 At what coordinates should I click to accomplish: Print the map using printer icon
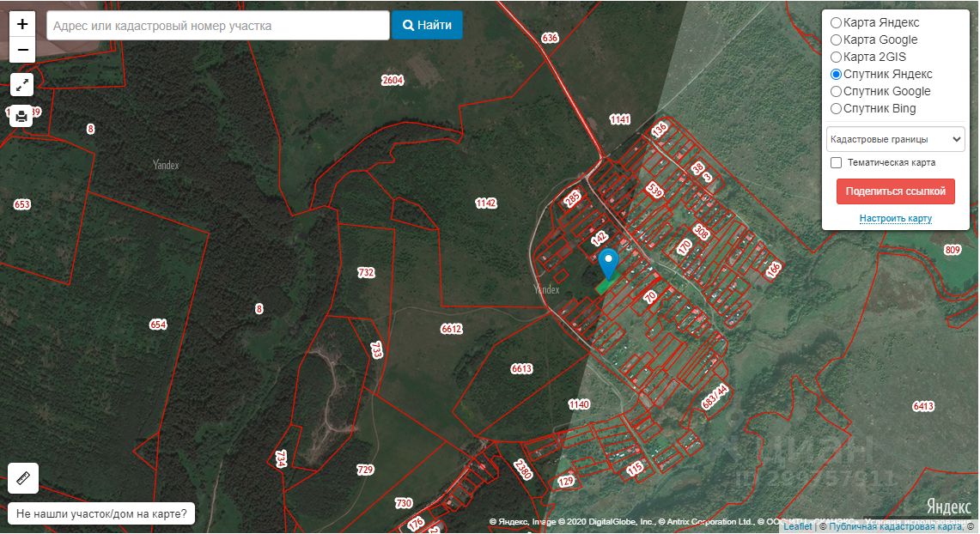point(21,116)
